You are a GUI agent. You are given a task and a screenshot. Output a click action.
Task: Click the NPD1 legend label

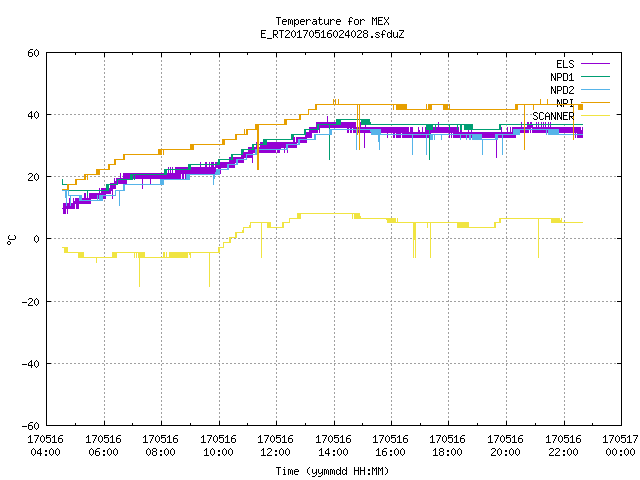tap(562, 77)
